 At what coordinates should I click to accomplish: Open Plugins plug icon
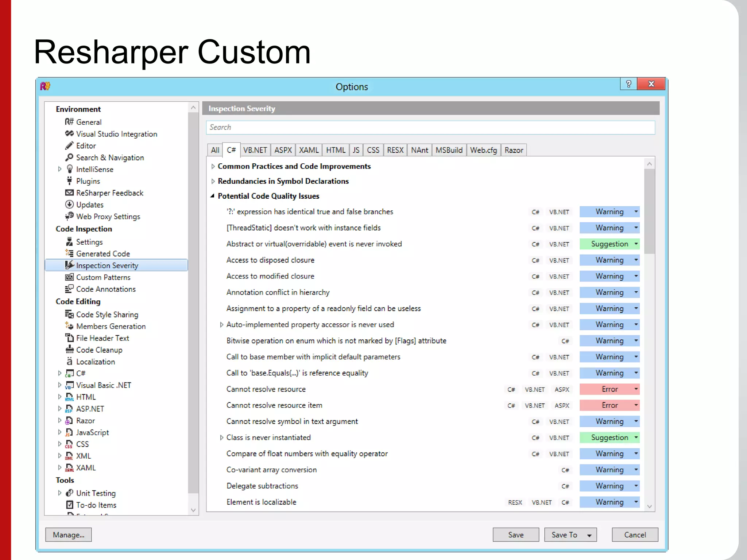[x=69, y=180]
